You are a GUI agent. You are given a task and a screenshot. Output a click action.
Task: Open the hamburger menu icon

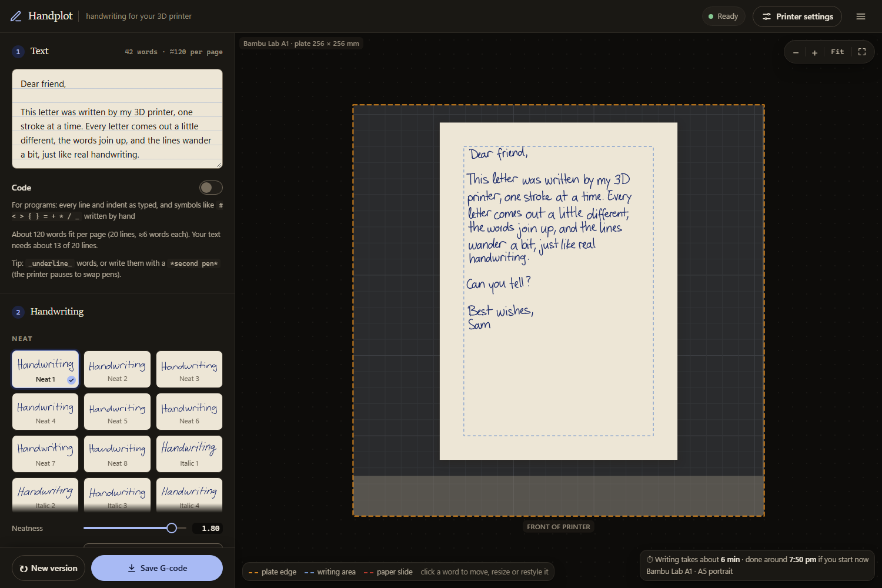(861, 16)
